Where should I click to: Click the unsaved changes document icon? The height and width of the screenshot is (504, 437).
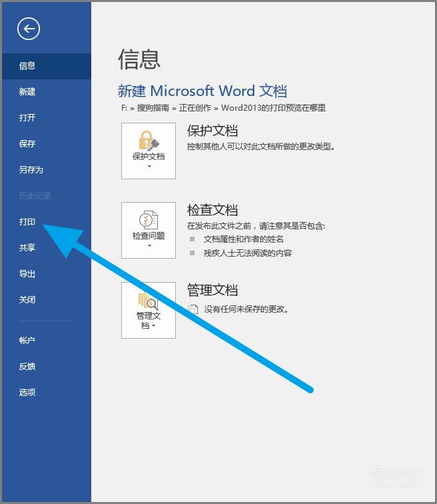193,309
